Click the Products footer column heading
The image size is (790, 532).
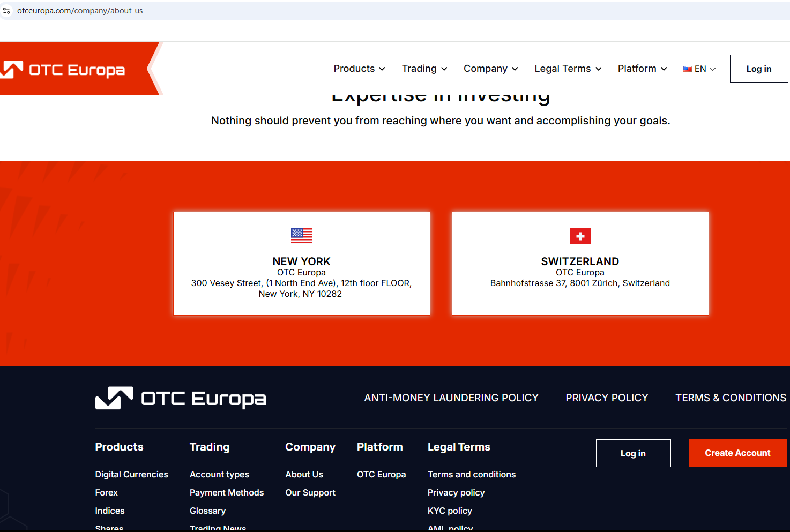(x=119, y=447)
